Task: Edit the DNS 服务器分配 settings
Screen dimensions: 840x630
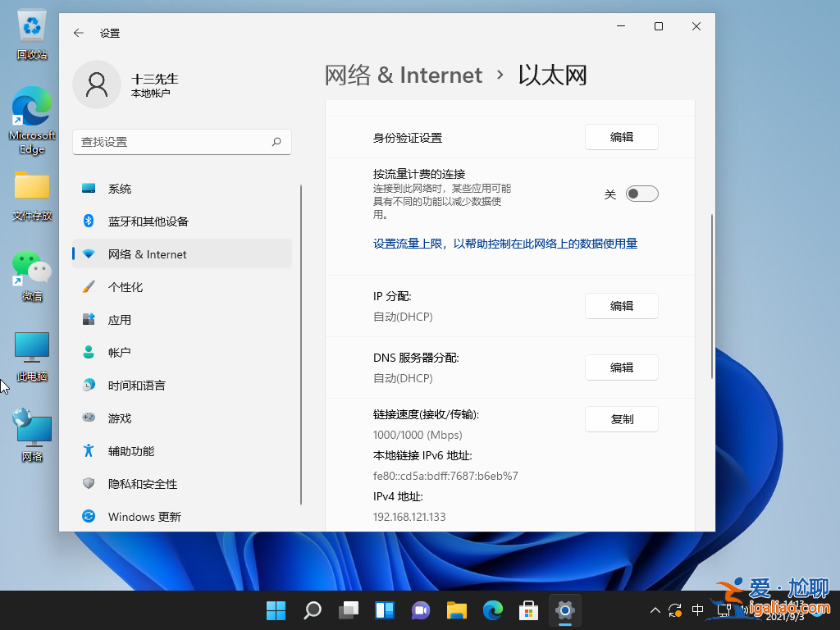Action: pyautogui.click(x=621, y=367)
